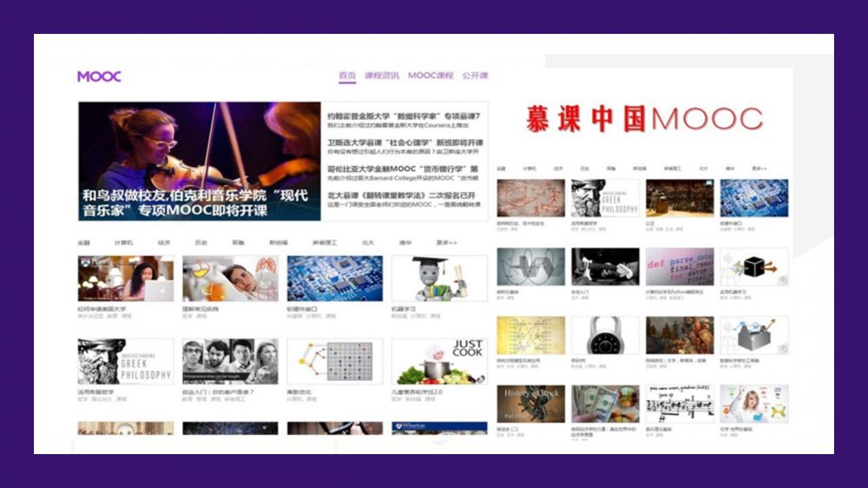
Task: Read the 卫斯连大学 社会心理学 news headline
Action: 404,142
